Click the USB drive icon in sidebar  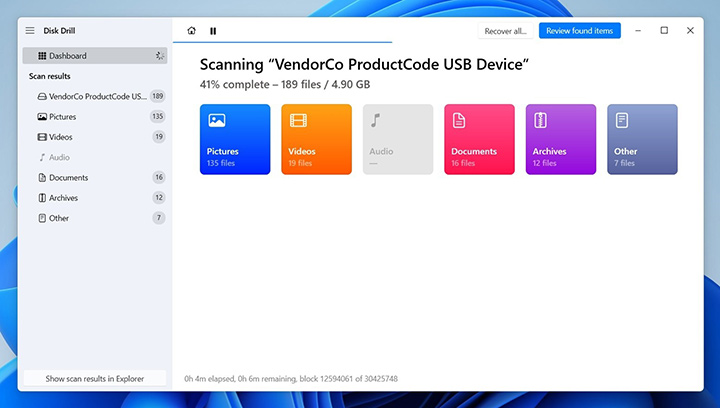click(42, 96)
